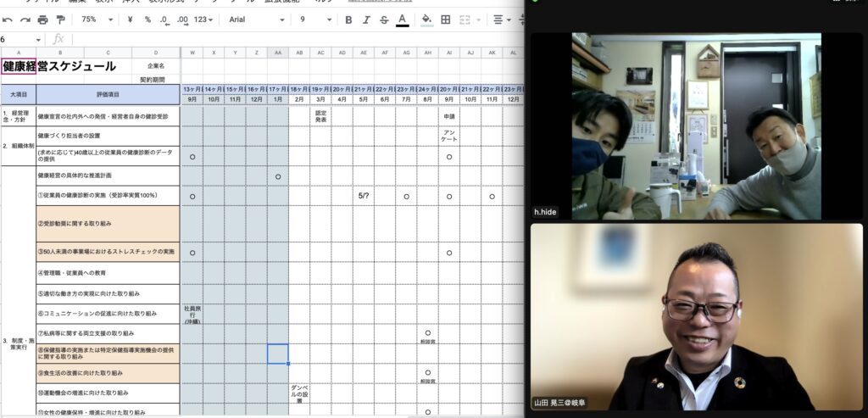Toggle italic formatting
868x418 pixels.
pyautogui.click(x=366, y=20)
